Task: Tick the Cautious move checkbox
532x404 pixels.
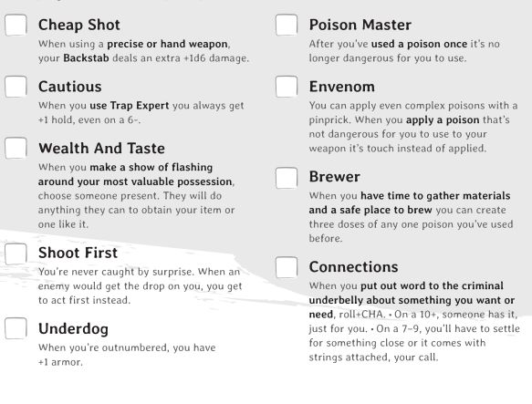Action: pos(16,87)
